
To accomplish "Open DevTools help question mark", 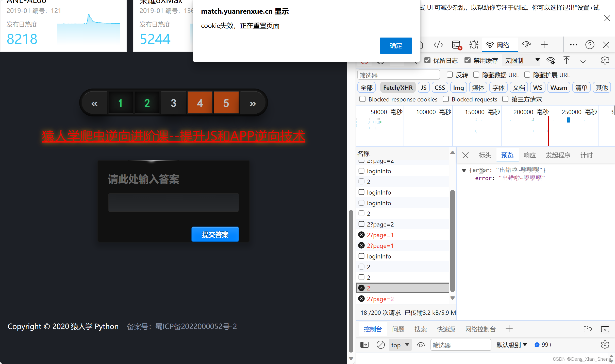I will pyautogui.click(x=590, y=45).
